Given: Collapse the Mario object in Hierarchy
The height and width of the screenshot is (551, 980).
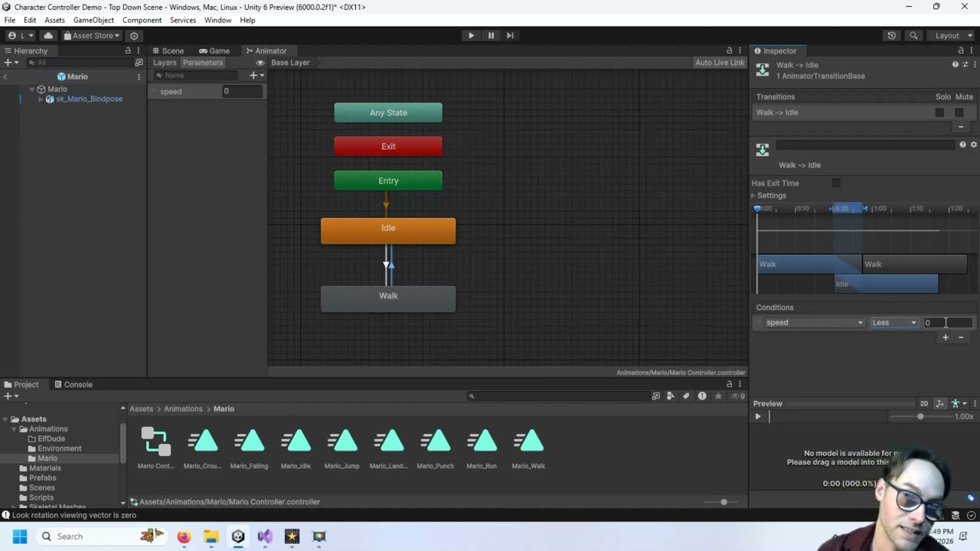Looking at the screenshot, I should [32, 89].
